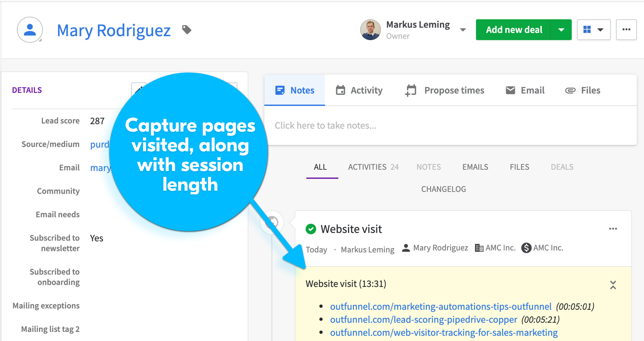
Task: Click the DETAILS section heading
Action: (27, 90)
